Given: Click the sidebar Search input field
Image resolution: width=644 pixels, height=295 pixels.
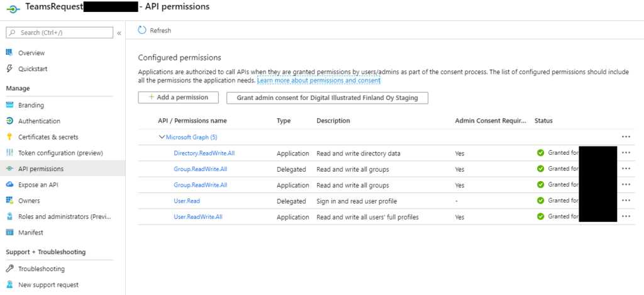Looking at the screenshot, I should point(60,33).
